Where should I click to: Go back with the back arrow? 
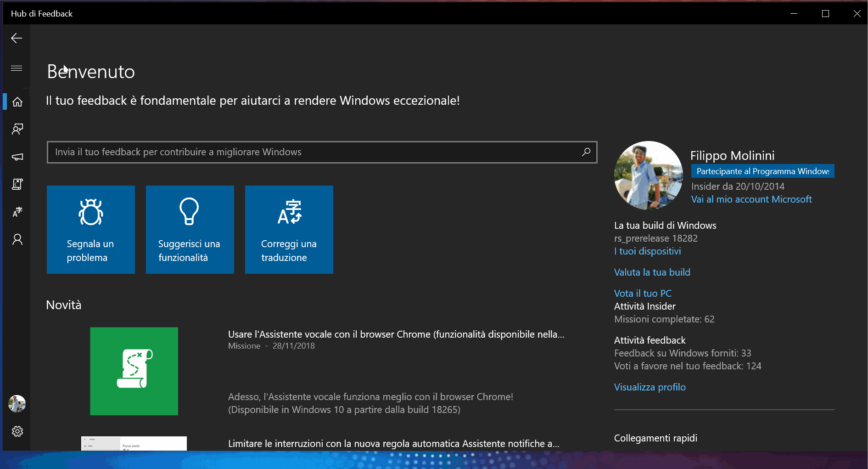click(x=17, y=38)
